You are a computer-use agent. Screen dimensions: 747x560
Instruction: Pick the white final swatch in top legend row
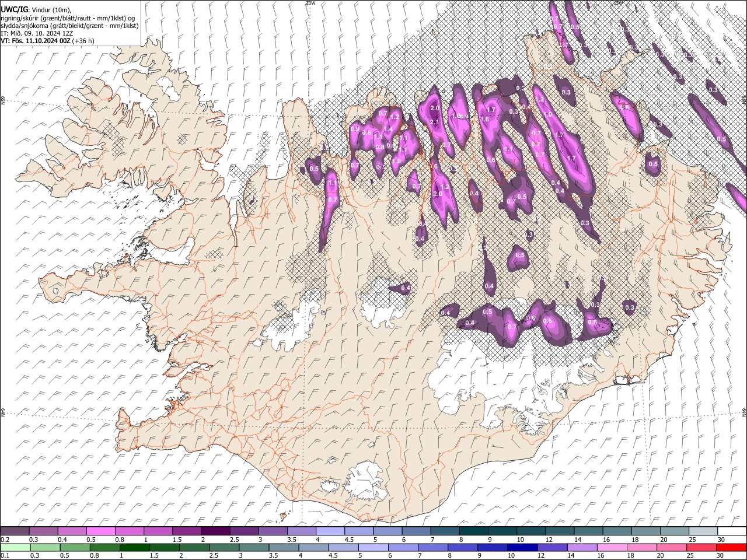[x=732, y=531]
